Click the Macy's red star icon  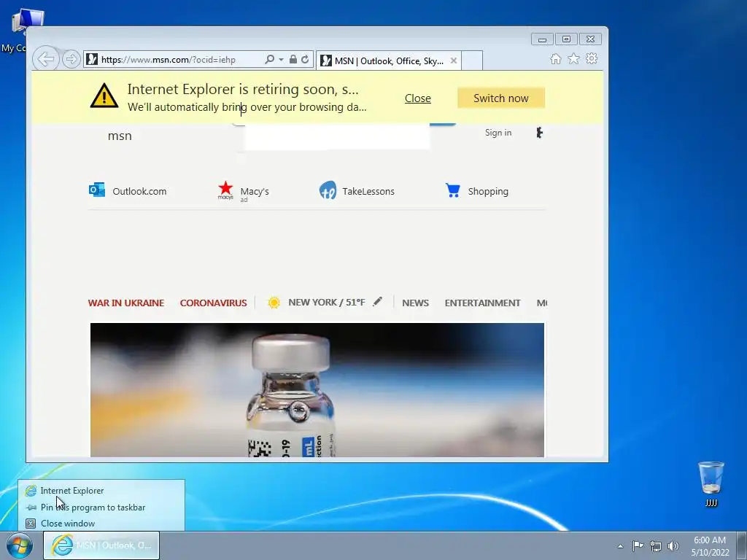(x=225, y=190)
